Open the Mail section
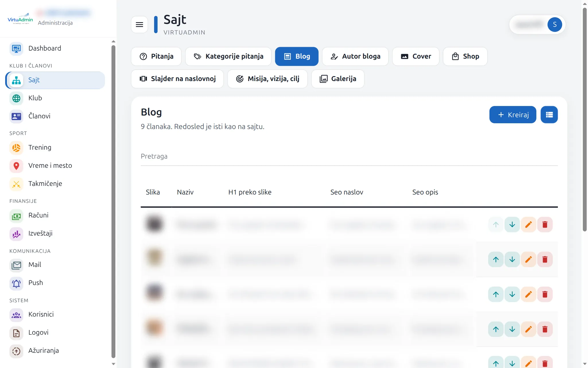Image resolution: width=588 pixels, height=368 pixels. 55,265
